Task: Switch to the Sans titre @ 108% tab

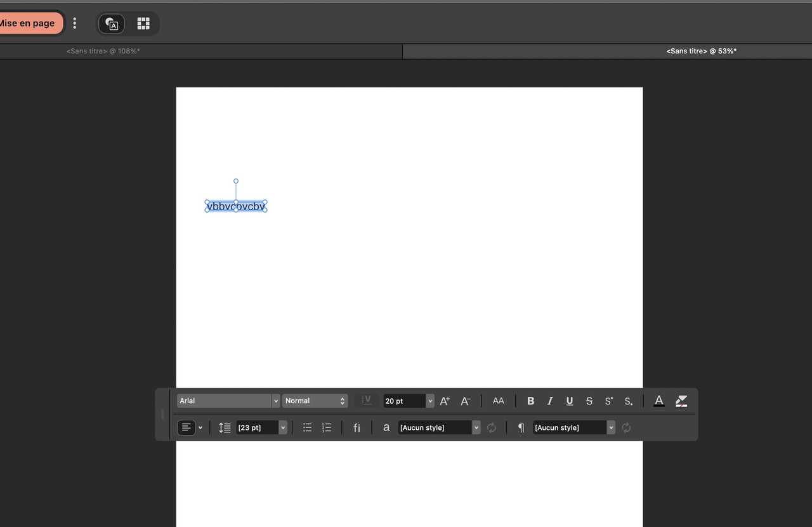Action: coord(103,51)
